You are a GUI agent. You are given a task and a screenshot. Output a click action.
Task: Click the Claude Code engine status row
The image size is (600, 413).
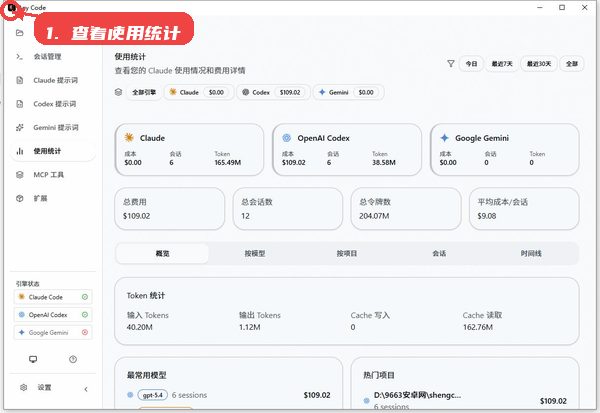53,297
